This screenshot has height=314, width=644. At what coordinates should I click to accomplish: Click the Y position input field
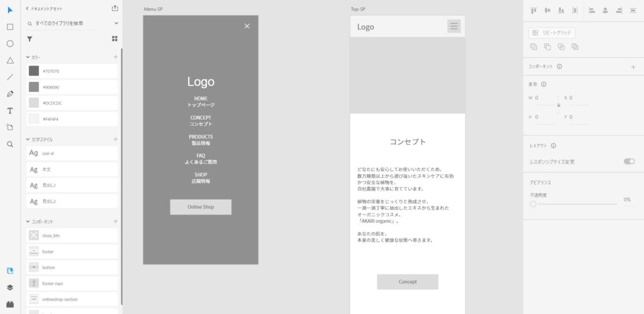[579, 117]
